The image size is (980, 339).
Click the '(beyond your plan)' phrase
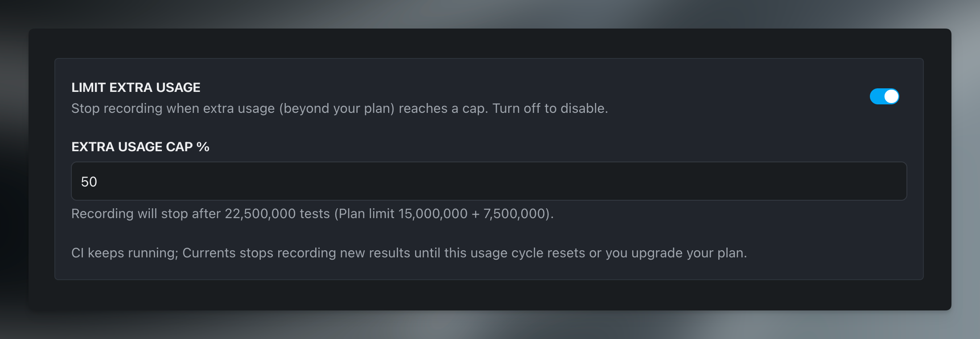pos(337,108)
